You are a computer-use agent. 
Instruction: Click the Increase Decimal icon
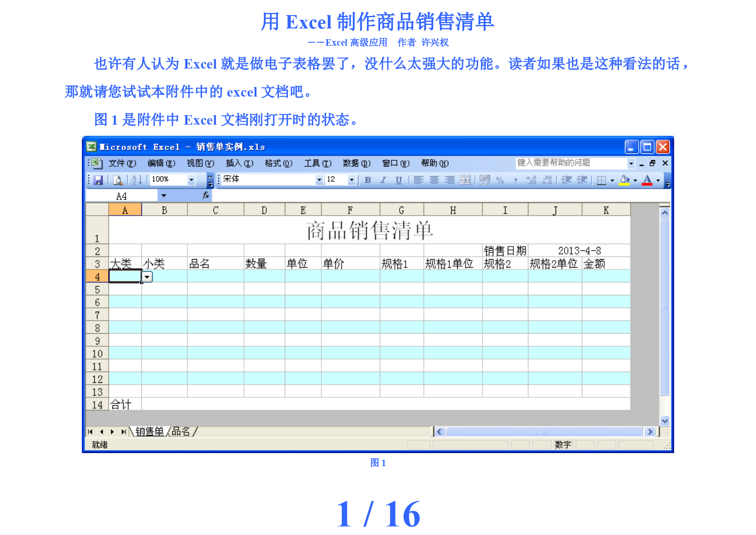(x=531, y=180)
